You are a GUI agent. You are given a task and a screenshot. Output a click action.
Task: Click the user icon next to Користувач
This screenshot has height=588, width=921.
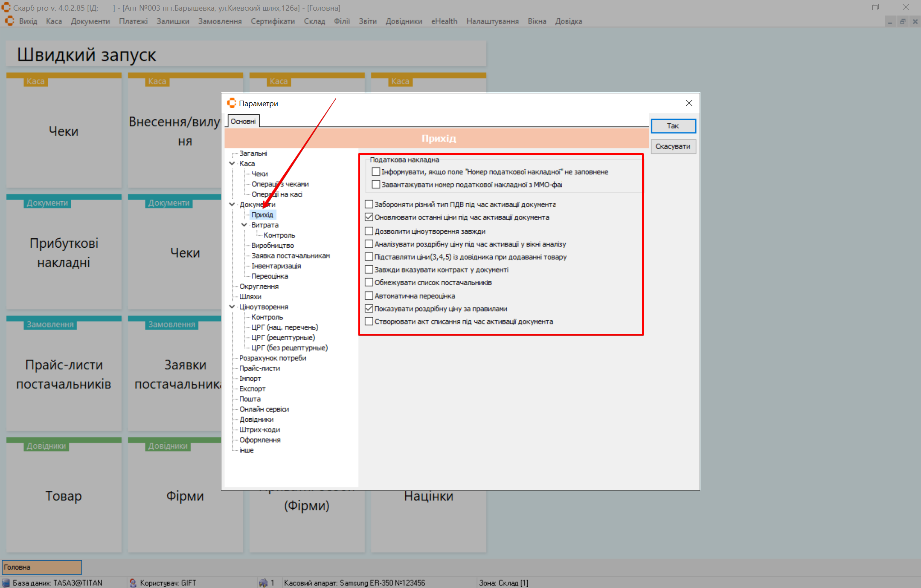[133, 582]
